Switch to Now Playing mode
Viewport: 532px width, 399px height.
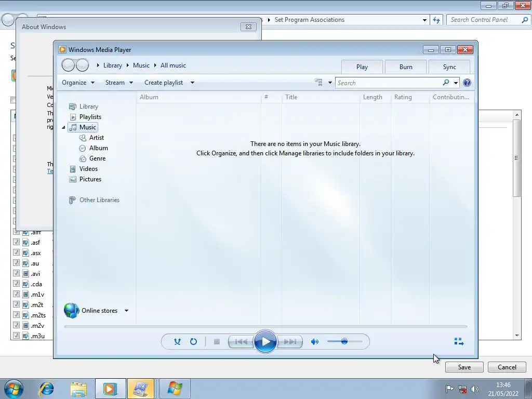point(459,341)
